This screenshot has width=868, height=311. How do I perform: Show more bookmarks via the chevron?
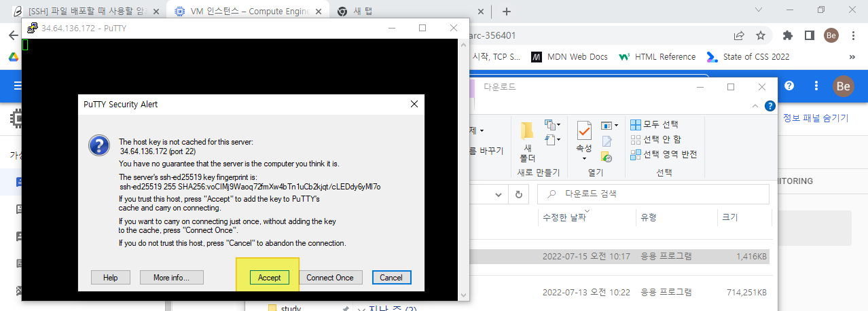tap(853, 57)
